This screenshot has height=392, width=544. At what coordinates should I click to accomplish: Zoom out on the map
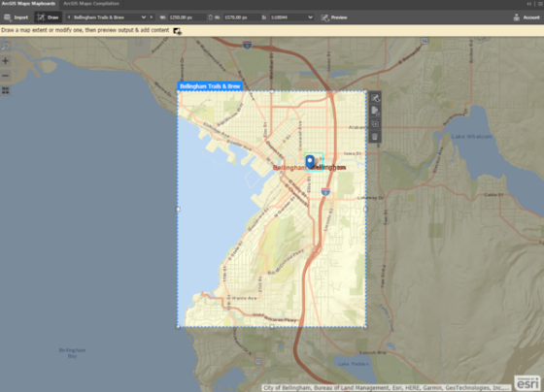tap(6, 76)
